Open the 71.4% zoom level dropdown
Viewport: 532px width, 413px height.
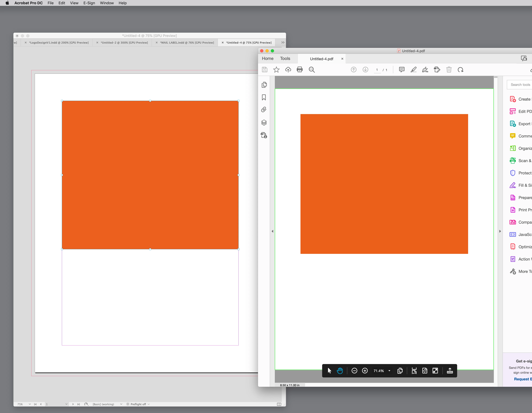[x=389, y=371]
